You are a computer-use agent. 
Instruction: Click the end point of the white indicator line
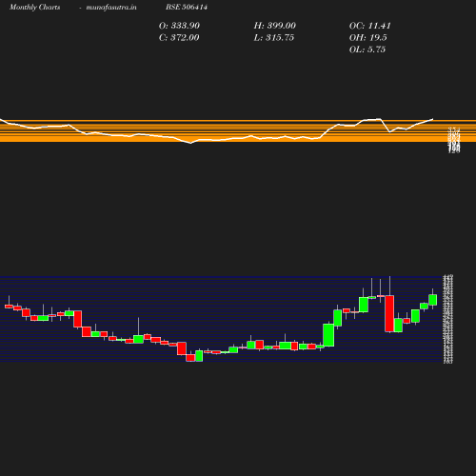[433, 119]
